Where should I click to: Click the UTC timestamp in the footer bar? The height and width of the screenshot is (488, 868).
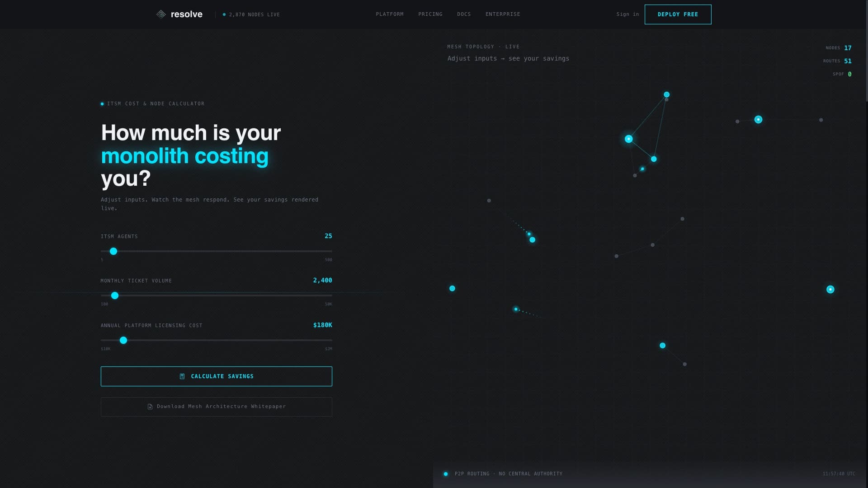point(839,474)
